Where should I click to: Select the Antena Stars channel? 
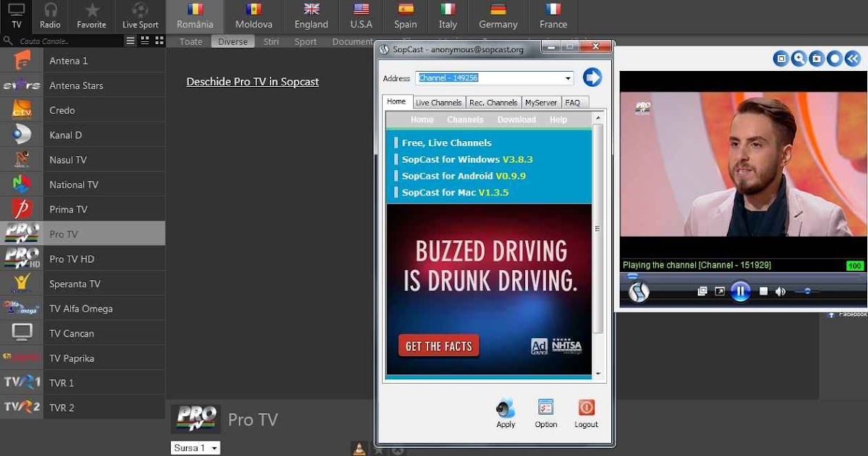click(x=82, y=85)
